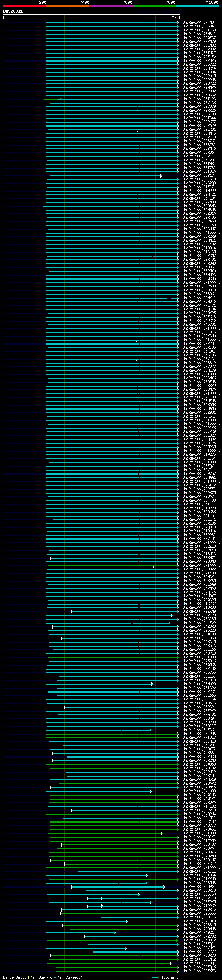Select hit label UniRef100_A5D904

pos(199,887)
